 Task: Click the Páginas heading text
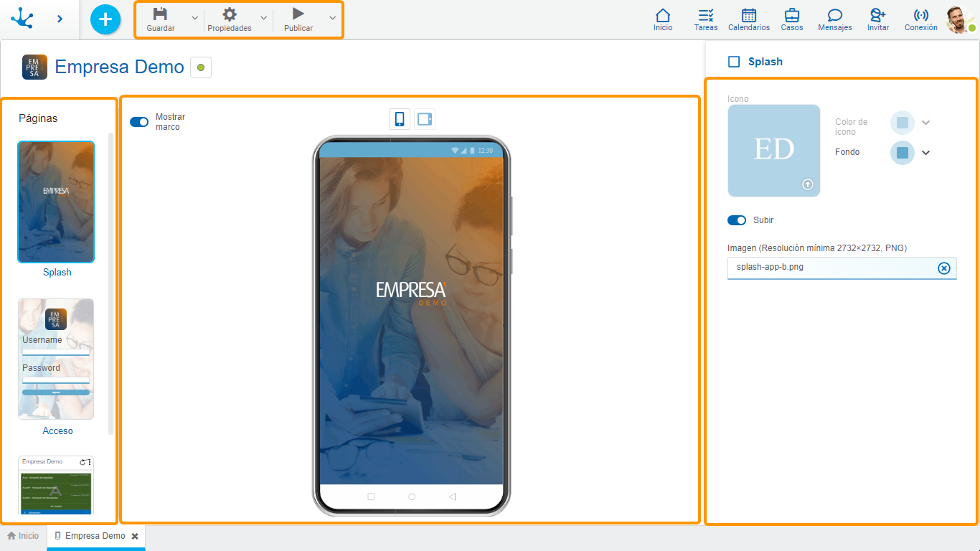38,118
